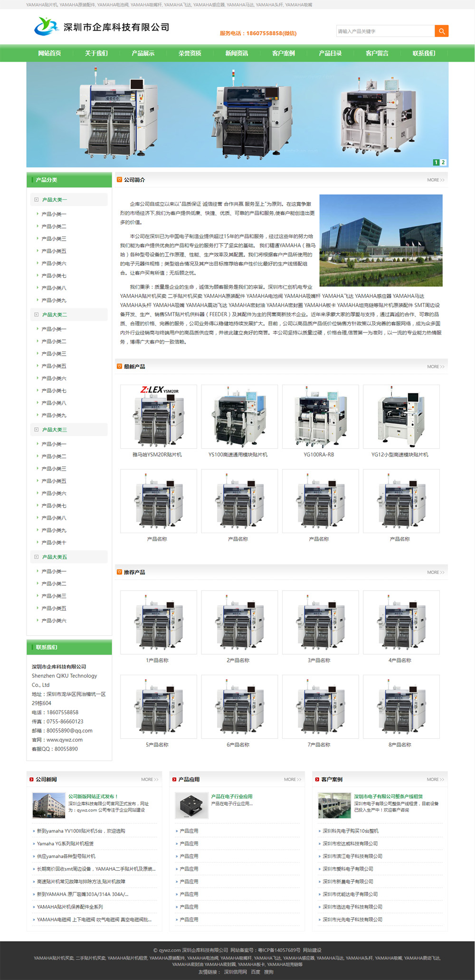This screenshot has width=475, height=980.
Task: Open news item Yamaha YG系列贴片机租赁
Action: (x=65, y=843)
